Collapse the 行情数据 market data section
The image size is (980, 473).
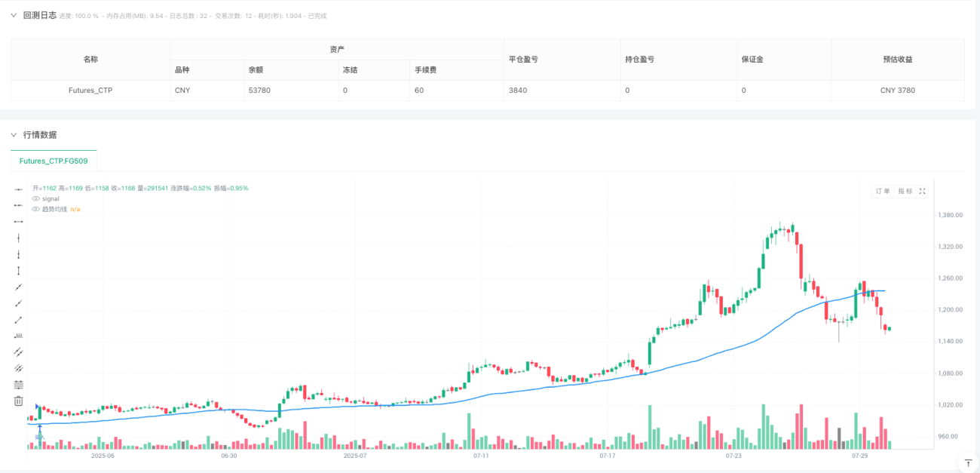pos(13,136)
